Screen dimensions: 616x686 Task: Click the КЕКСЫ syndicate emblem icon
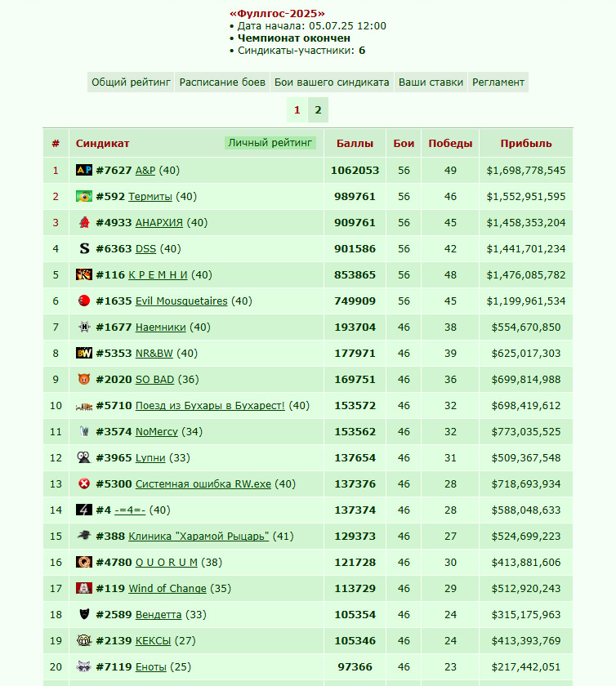(83, 640)
